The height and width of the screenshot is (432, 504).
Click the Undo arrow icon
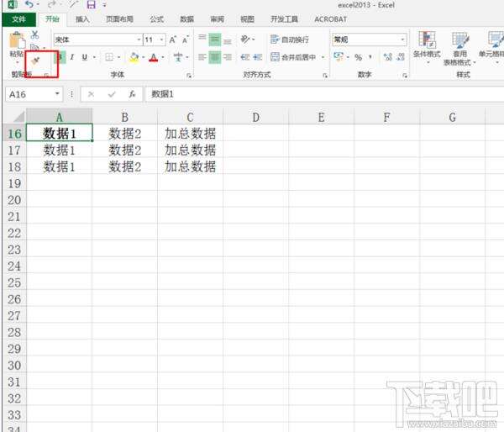(29, 5)
